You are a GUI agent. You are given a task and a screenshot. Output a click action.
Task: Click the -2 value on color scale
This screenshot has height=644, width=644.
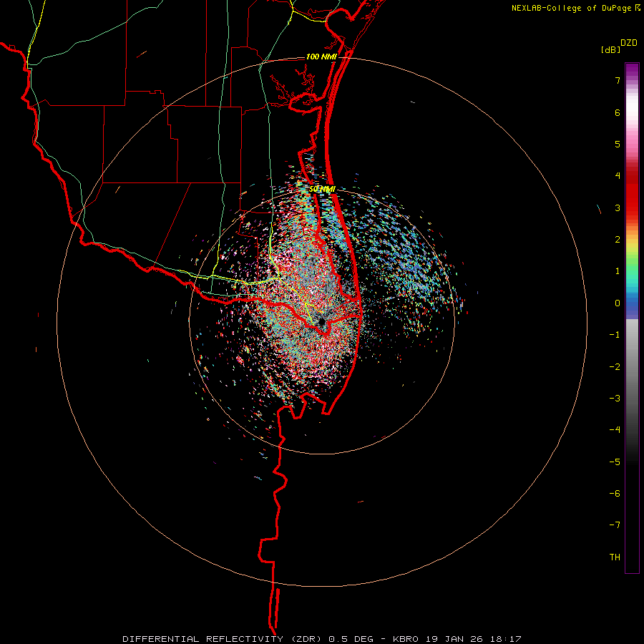coord(615,367)
